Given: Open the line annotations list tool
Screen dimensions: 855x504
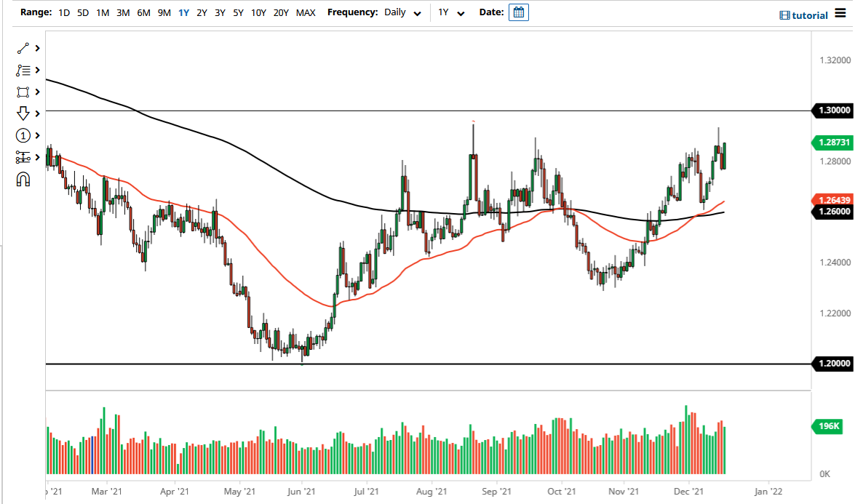Looking at the screenshot, I should point(22,70).
